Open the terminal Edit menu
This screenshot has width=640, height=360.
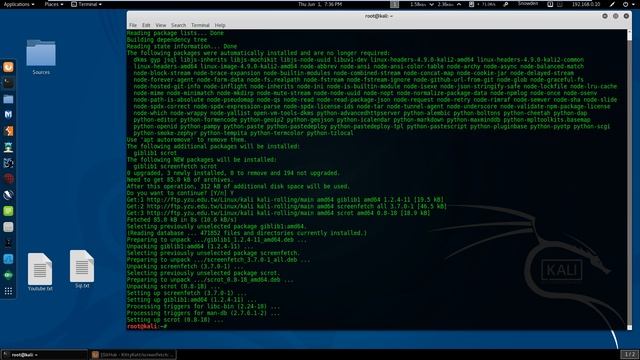tap(146, 25)
